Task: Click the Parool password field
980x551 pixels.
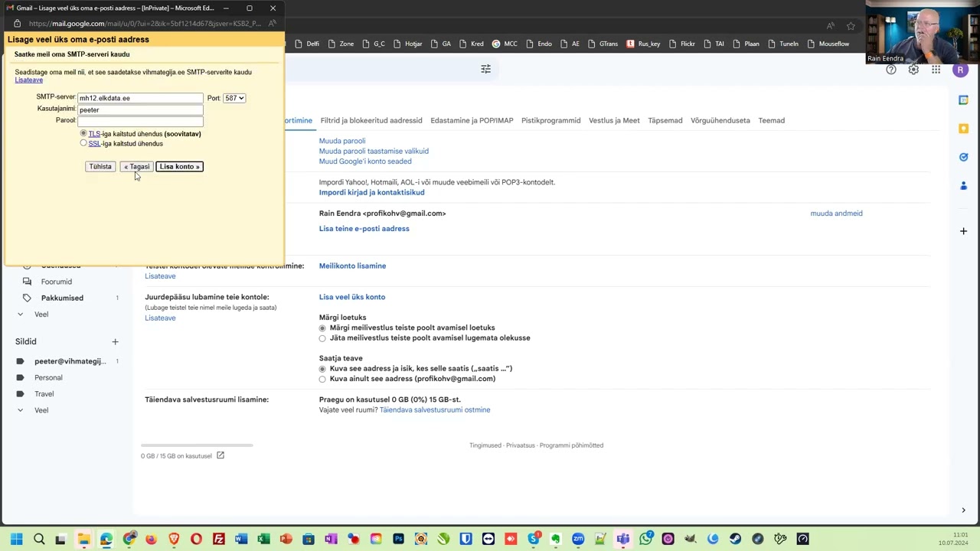Action: (140, 121)
